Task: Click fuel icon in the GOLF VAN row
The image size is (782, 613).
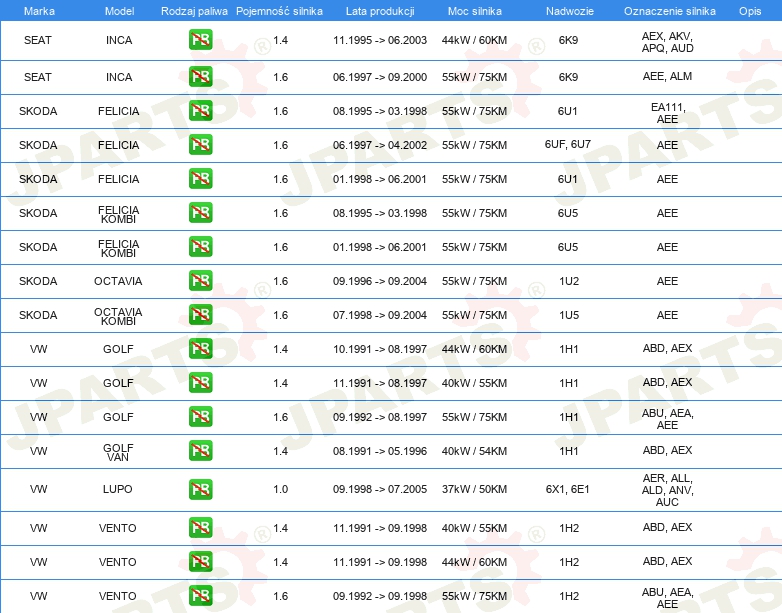Action: [200, 450]
